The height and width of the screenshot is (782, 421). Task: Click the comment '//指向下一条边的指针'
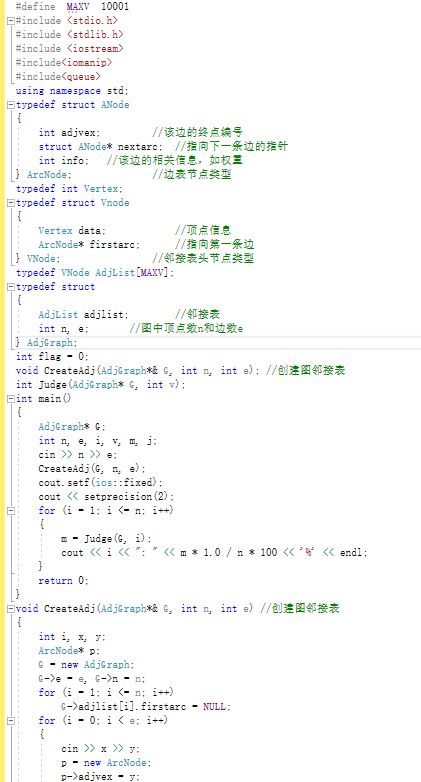tap(231, 147)
